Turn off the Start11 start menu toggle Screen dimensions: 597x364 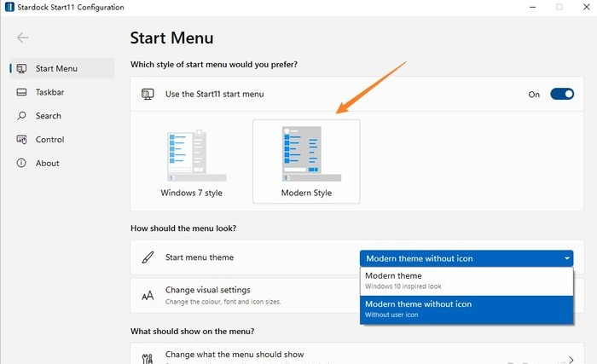(x=562, y=94)
